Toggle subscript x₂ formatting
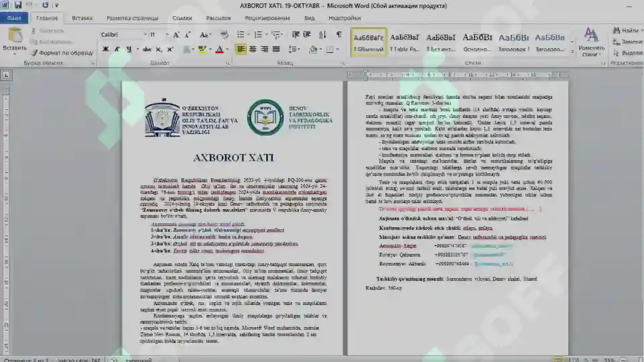 [159, 50]
